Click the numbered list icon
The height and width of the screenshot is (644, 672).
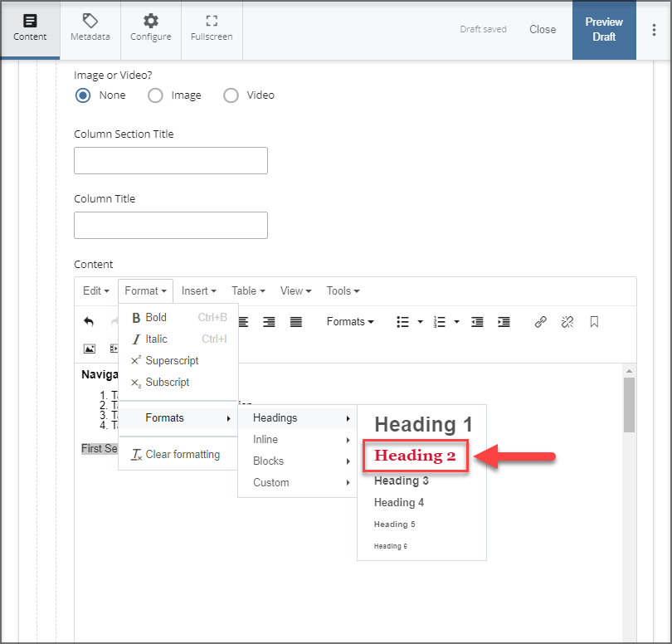(x=439, y=321)
